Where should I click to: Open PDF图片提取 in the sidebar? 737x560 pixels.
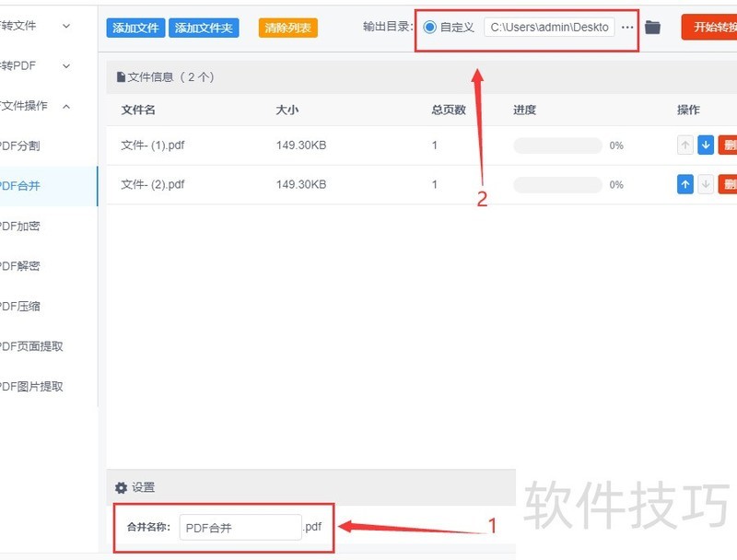pos(47,387)
